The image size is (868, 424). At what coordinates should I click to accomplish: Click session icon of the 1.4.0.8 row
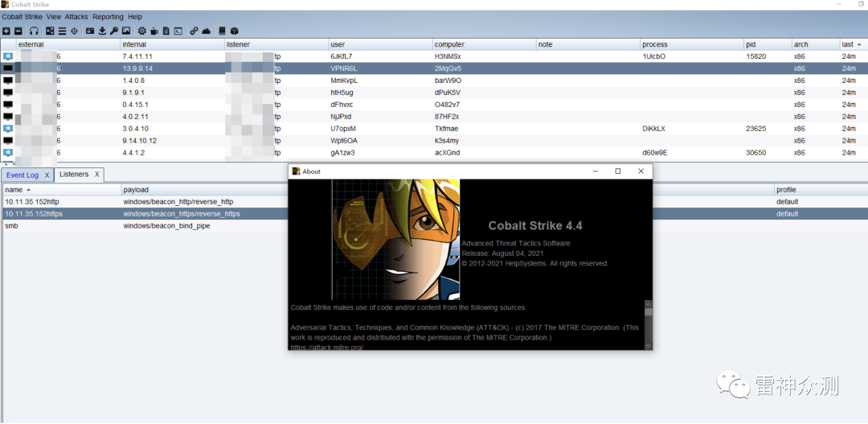[x=8, y=80]
